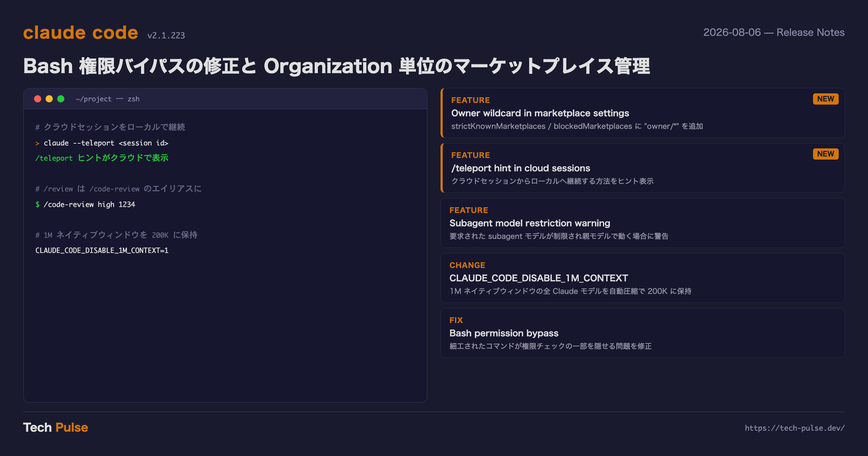Click the FEATURE label above "Subagent model restriction warning"
The image size is (868, 456).
click(469, 210)
